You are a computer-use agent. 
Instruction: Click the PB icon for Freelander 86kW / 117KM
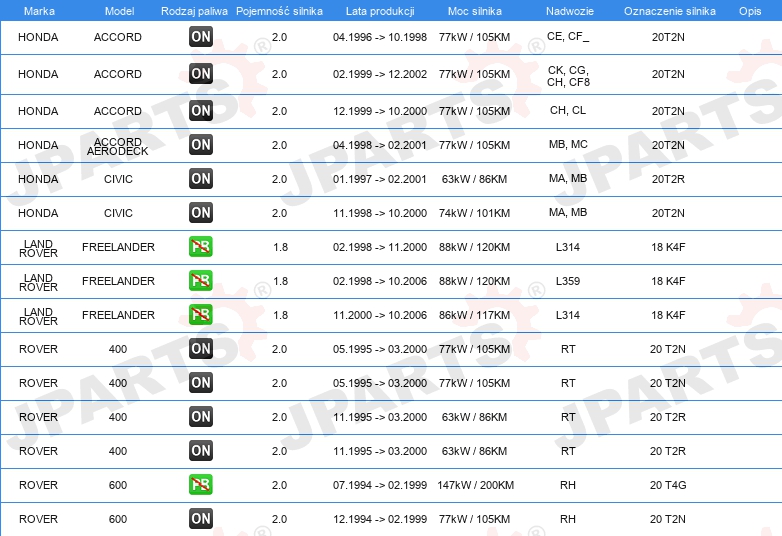[x=201, y=314]
